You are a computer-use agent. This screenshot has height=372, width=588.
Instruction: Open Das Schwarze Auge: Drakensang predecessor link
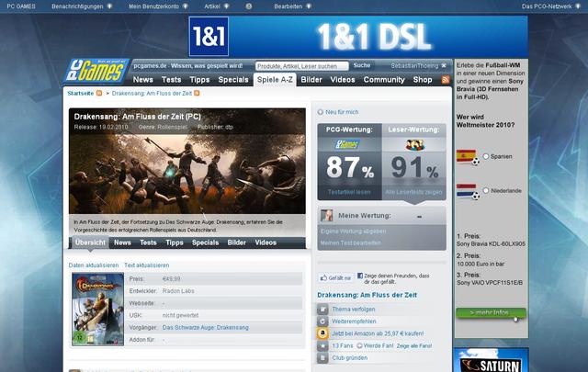coord(206,327)
